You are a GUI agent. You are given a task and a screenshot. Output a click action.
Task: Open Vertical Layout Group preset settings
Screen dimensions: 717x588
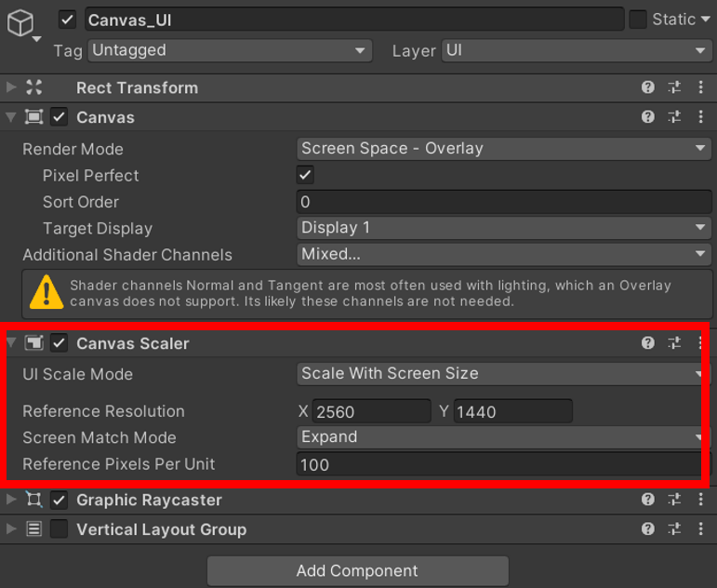pos(674,529)
